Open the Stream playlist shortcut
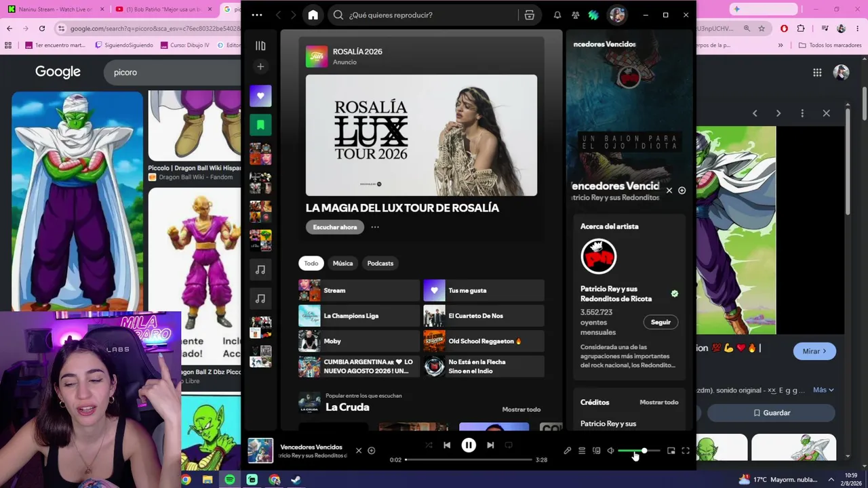868x488 pixels. (x=359, y=290)
